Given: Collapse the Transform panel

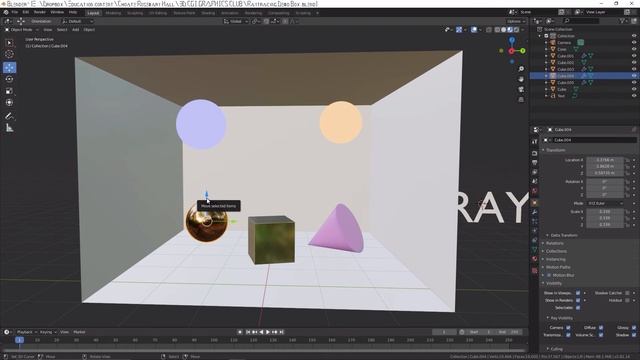Looking at the screenshot, I should [555, 150].
